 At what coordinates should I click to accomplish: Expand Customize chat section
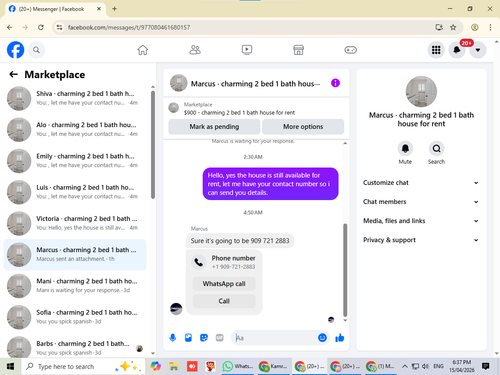tap(421, 183)
